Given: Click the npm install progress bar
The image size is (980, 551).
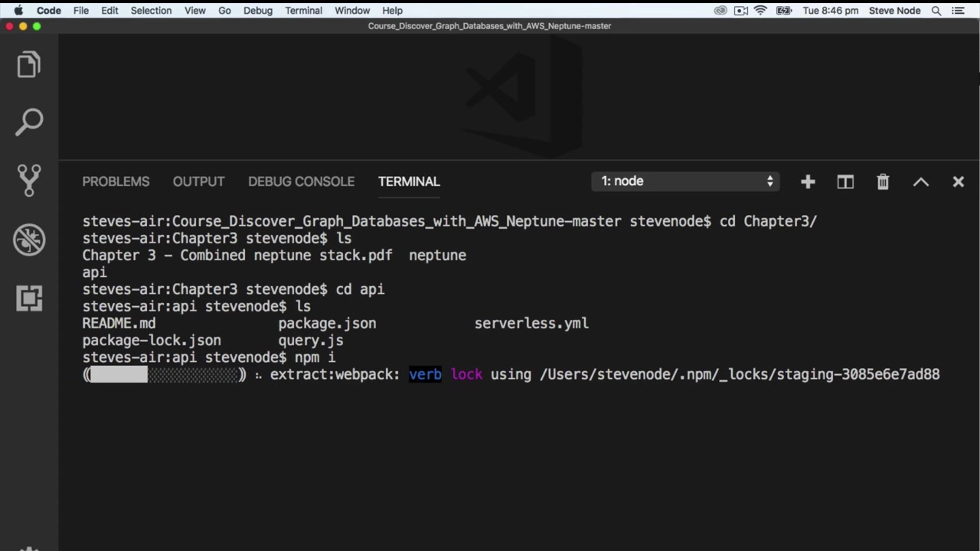Looking at the screenshot, I should 165,374.
